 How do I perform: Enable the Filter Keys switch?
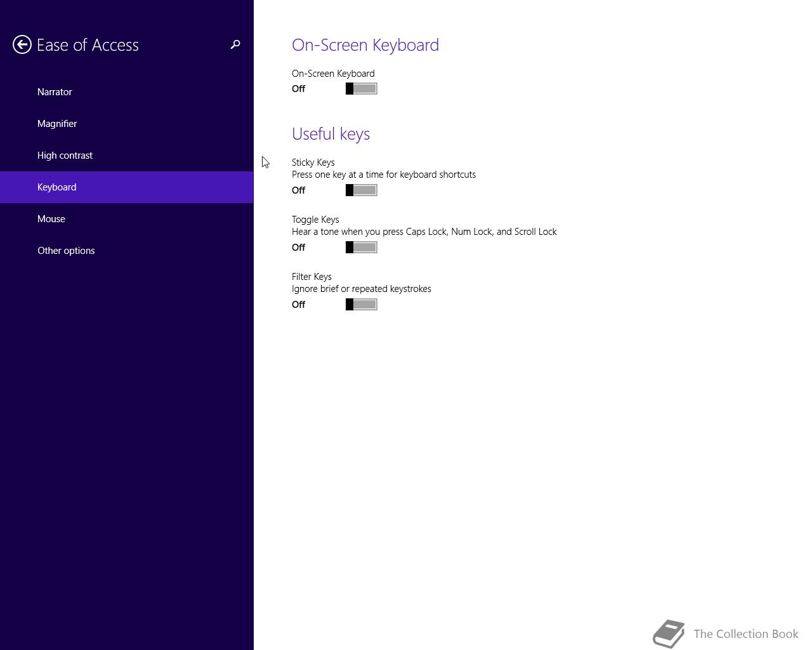pyautogui.click(x=362, y=305)
